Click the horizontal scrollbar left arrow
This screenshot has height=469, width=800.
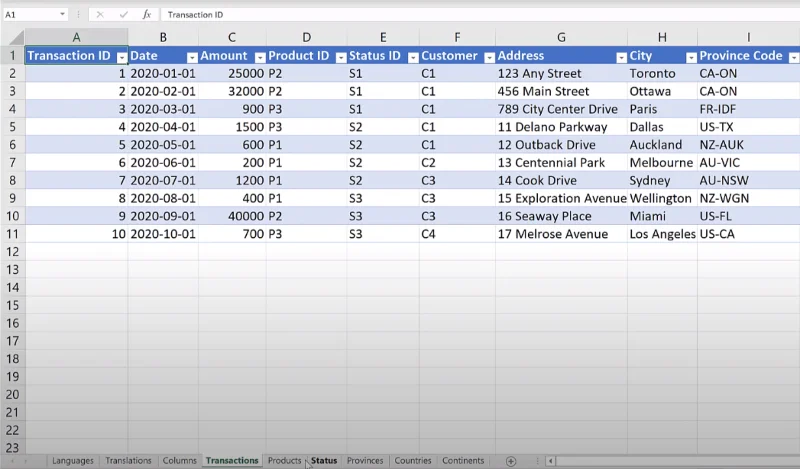click(x=550, y=461)
